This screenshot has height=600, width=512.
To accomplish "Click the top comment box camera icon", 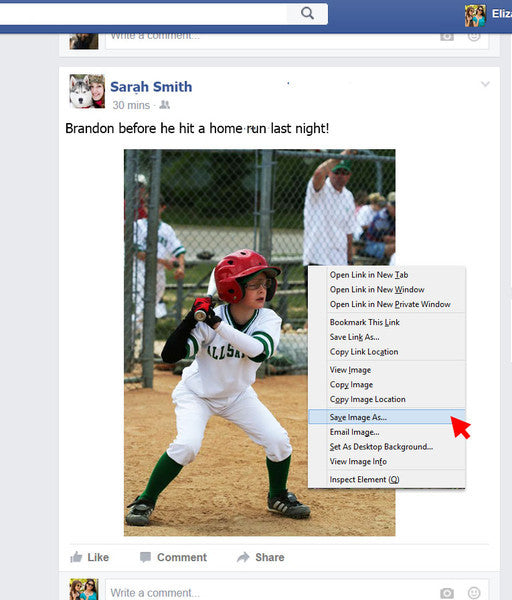I will (447, 37).
